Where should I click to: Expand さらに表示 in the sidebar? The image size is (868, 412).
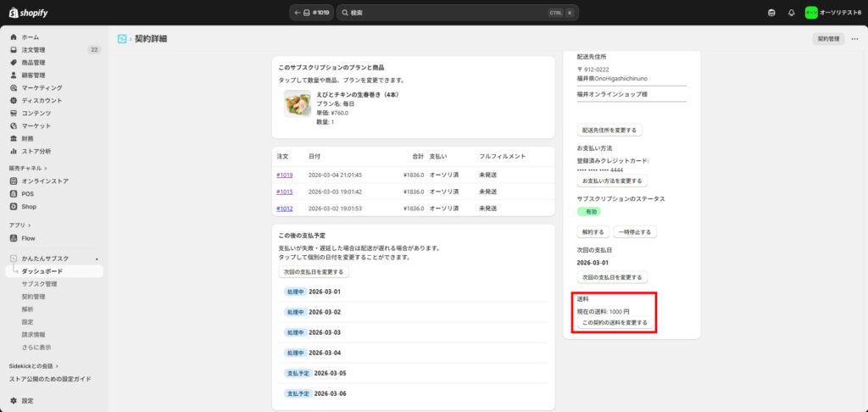[36, 348]
